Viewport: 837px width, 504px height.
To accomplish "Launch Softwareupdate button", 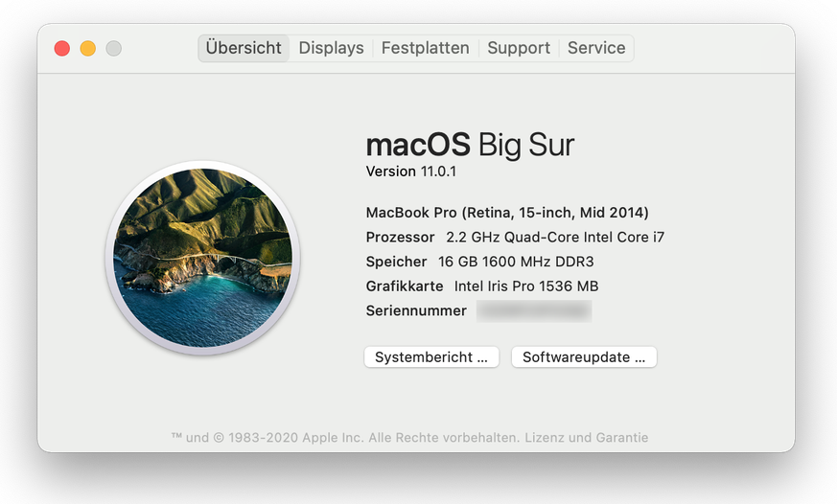I will click(x=584, y=357).
